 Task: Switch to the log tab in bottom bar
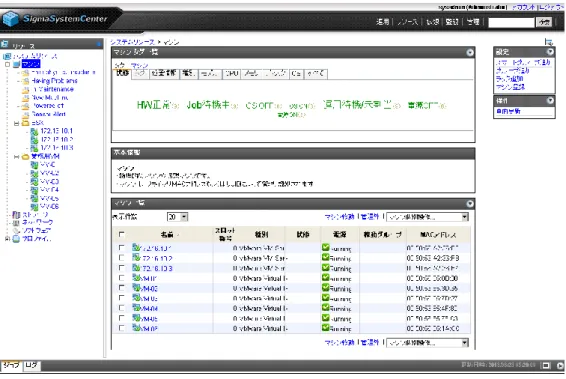31,366
